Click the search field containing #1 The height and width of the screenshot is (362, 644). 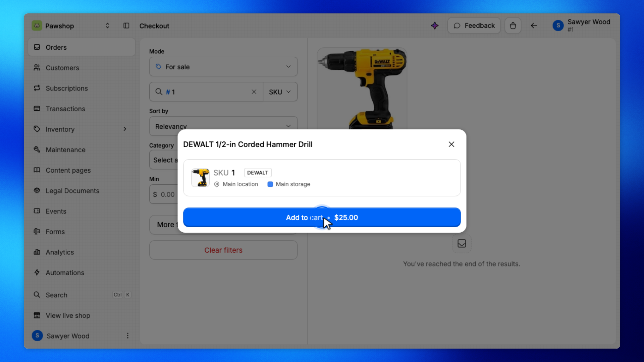point(206,92)
